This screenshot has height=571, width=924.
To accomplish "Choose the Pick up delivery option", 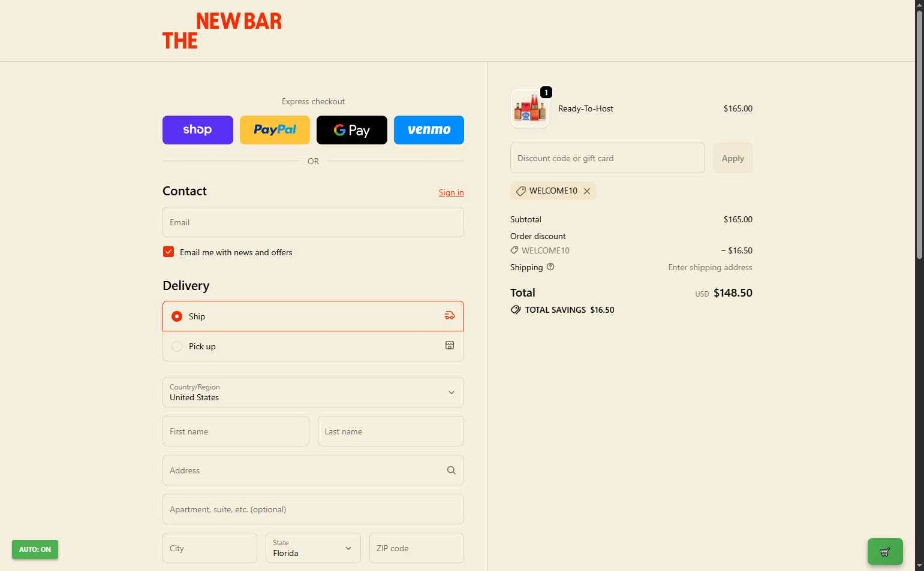I will [x=177, y=346].
